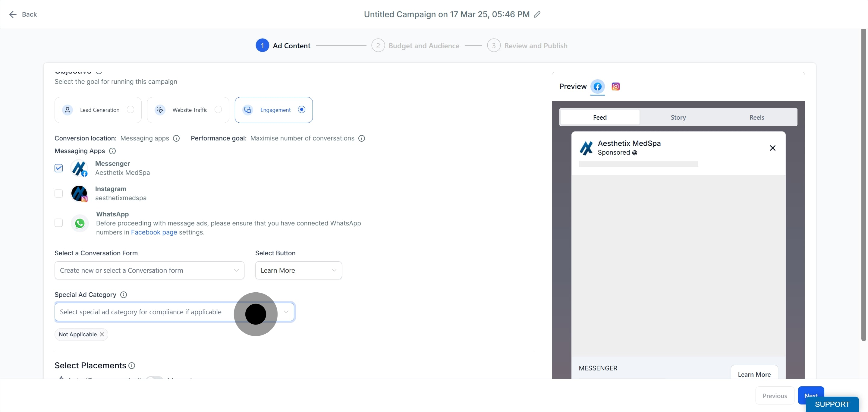
Task: Choose the Lead Generation objective
Action: (98, 110)
